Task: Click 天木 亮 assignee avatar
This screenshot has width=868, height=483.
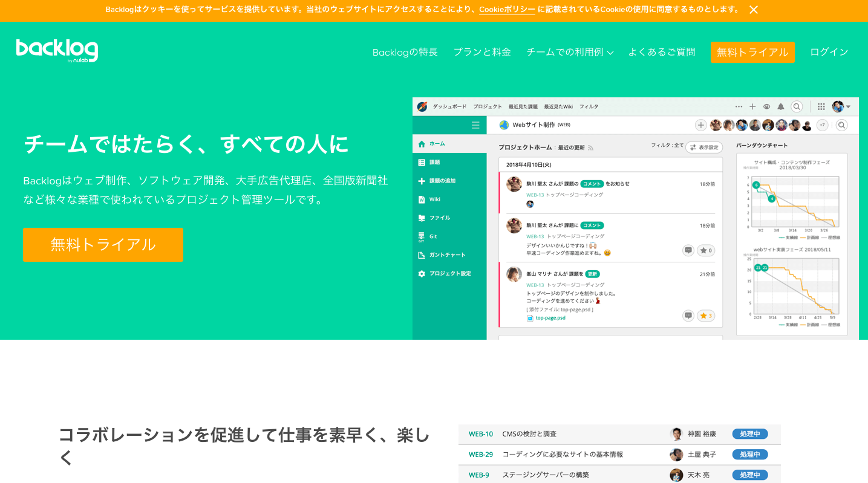Action: click(x=676, y=475)
